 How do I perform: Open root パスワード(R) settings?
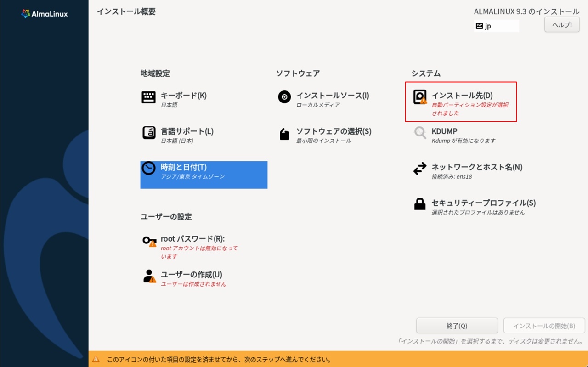(x=192, y=239)
